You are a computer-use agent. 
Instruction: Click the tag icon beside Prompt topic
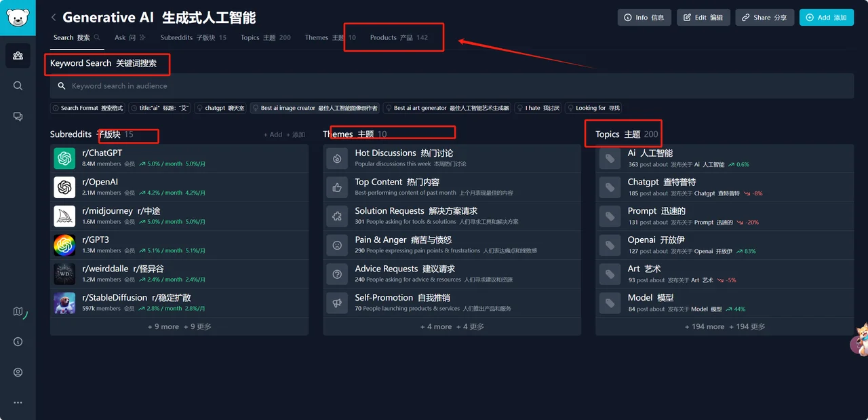click(x=610, y=216)
